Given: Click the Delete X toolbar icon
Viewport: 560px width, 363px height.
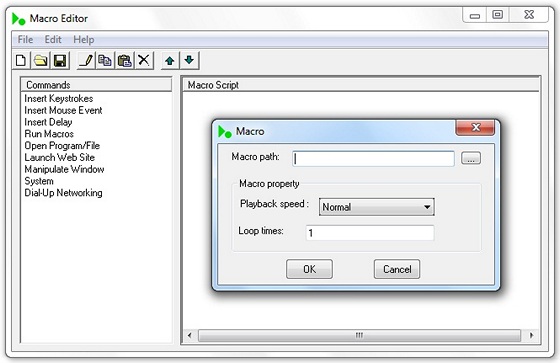Looking at the screenshot, I should (x=144, y=60).
